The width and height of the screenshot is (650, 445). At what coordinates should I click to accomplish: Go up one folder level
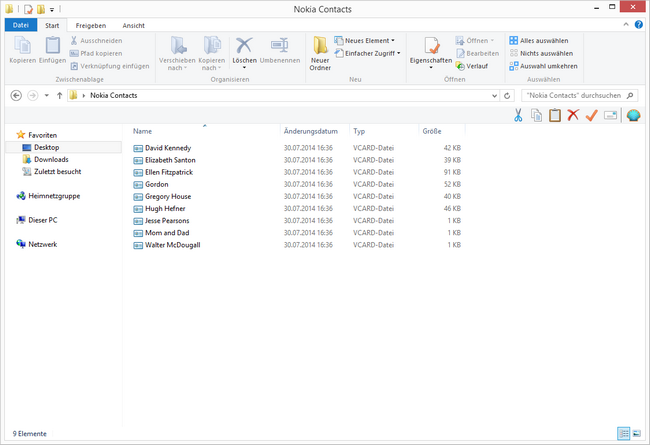click(59, 96)
